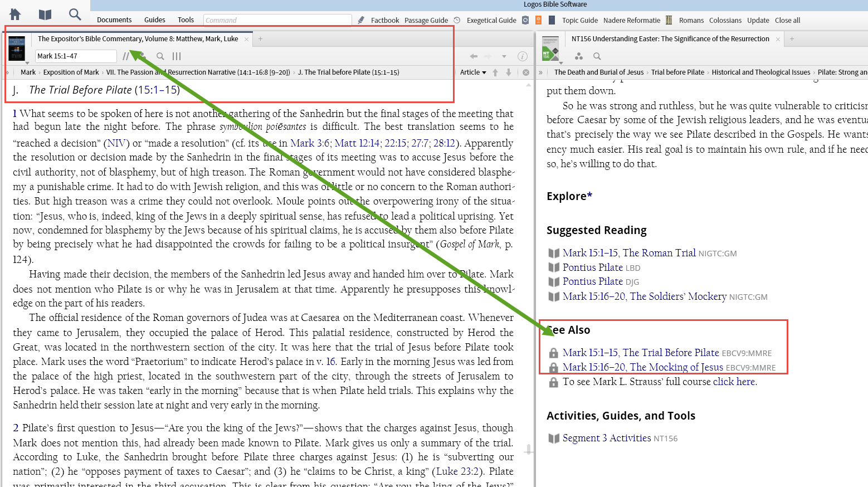Launch the Exegetical Guide shortcut
Image resolution: width=868 pixels, height=487 pixels.
click(x=491, y=21)
